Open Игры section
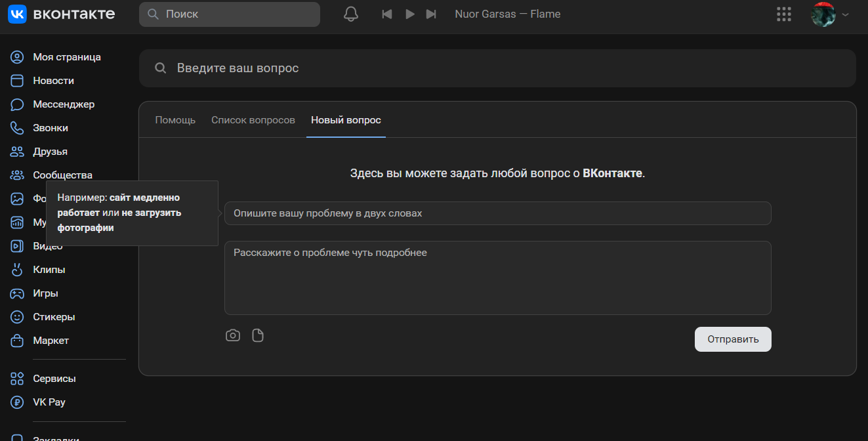The width and height of the screenshot is (868, 441). tap(46, 293)
